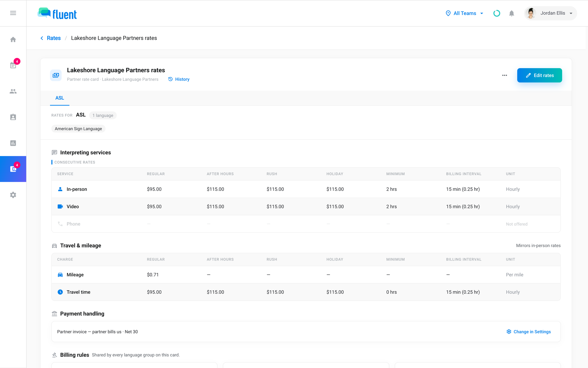Open the notifications bell
Screen dimensions: 588x368
click(511, 13)
